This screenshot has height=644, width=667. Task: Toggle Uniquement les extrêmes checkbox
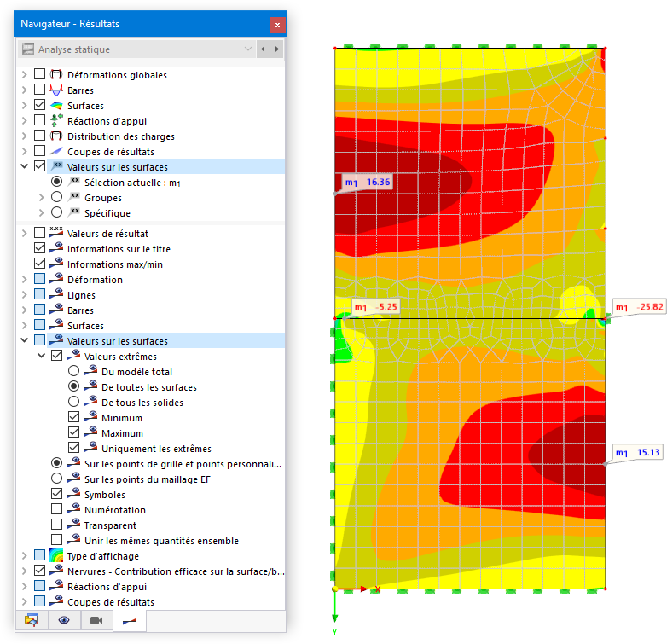(x=73, y=448)
